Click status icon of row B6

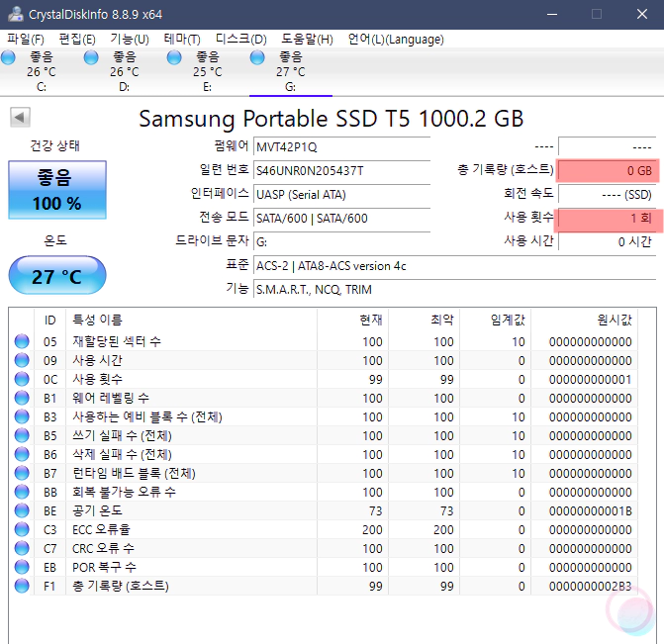tap(22, 454)
